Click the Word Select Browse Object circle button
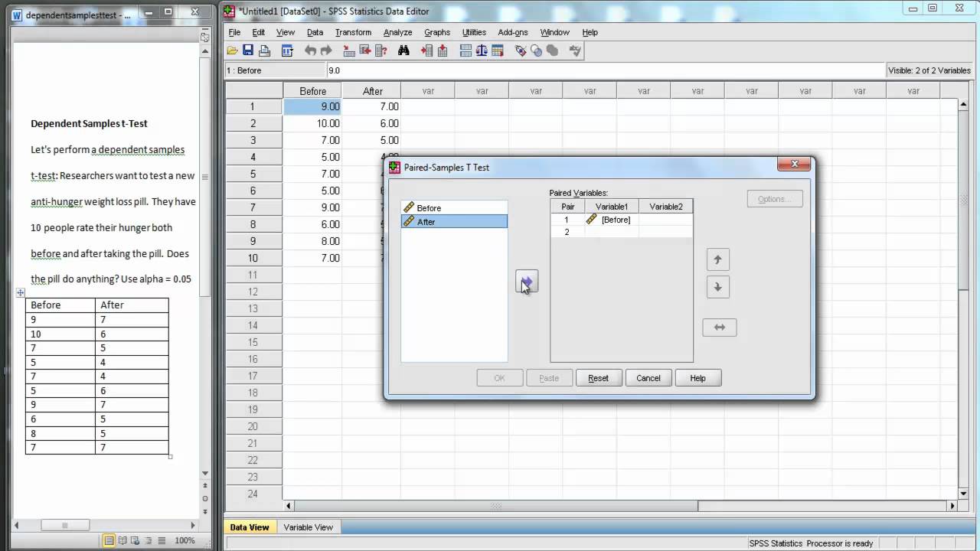This screenshot has height=551, width=980. [x=204, y=498]
